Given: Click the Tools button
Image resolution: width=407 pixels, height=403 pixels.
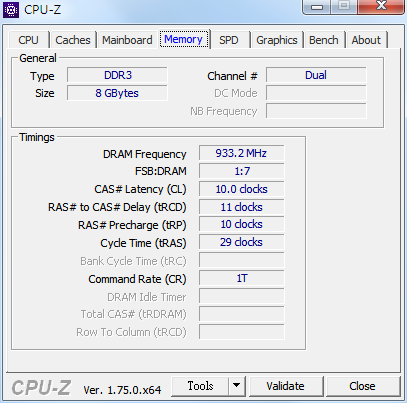Looking at the screenshot, I should click(200, 386).
